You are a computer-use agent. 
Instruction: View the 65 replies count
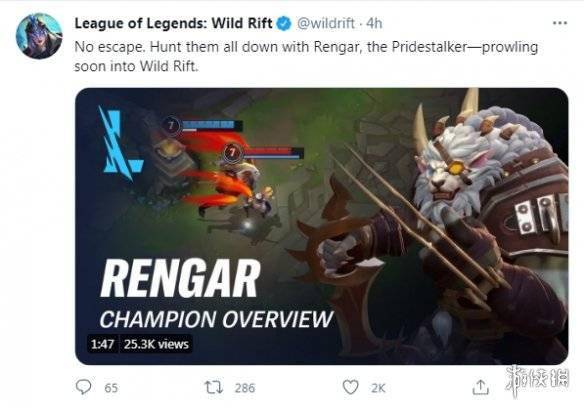coord(111,388)
